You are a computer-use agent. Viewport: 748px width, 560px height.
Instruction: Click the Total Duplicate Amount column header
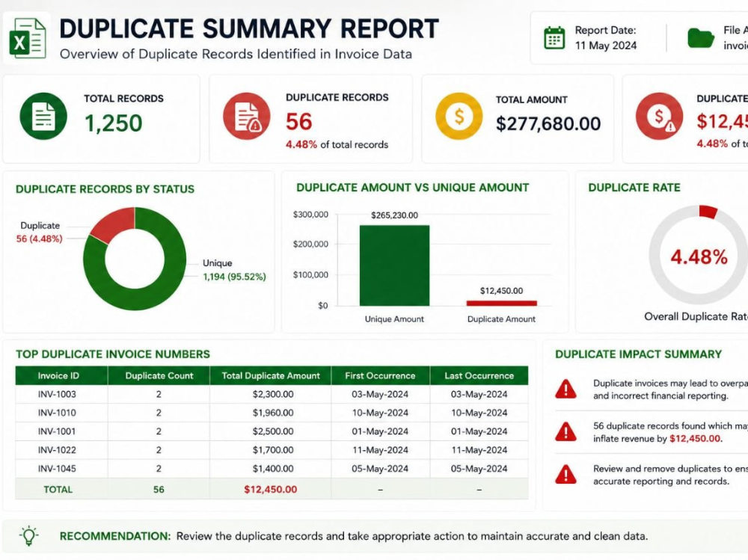coord(271,375)
